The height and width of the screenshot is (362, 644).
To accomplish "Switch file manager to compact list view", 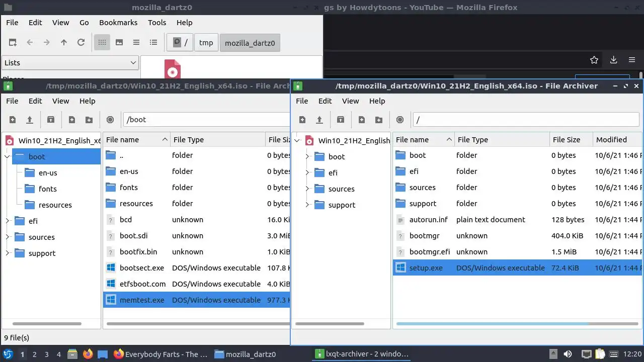I will point(136,43).
